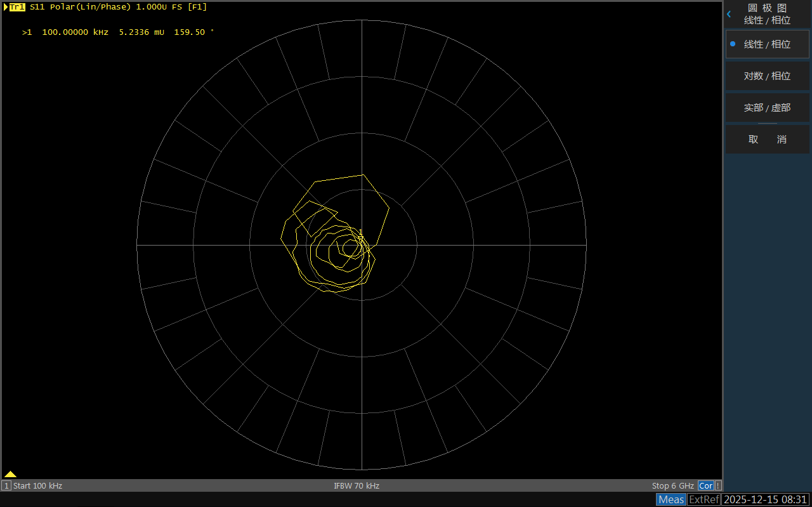Click the yellow triangle at bottom-left of plot
This screenshot has width=812, height=507.
(10, 474)
